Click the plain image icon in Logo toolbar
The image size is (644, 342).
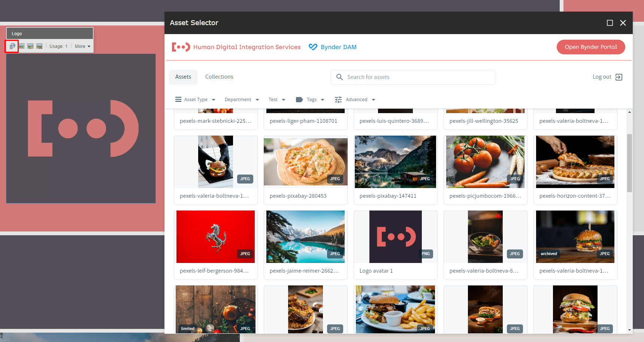point(22,46)
